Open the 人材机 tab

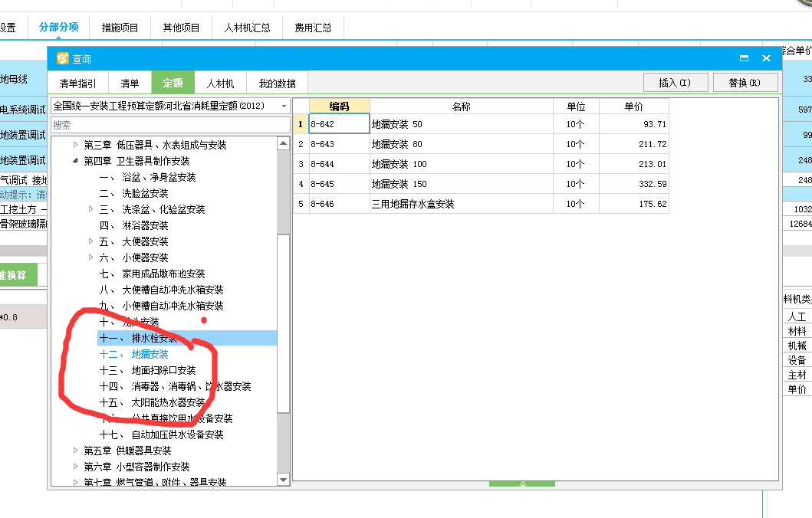220,84
